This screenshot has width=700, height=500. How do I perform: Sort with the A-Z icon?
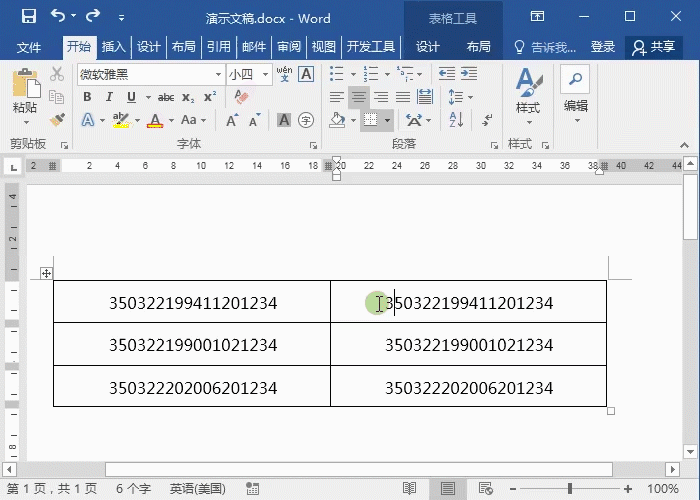[x=456, y=120]
